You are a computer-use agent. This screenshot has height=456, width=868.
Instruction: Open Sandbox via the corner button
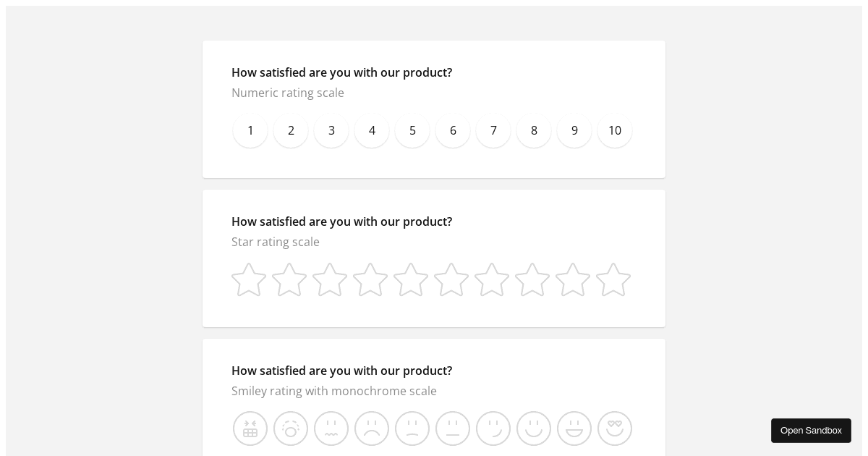tap(811, 431)
